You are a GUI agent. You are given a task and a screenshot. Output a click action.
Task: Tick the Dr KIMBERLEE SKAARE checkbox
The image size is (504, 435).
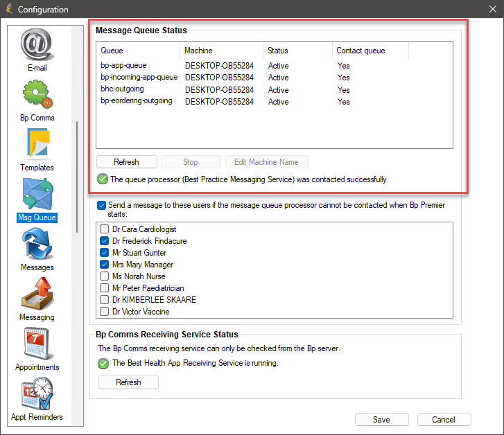[x=104, y=299]
